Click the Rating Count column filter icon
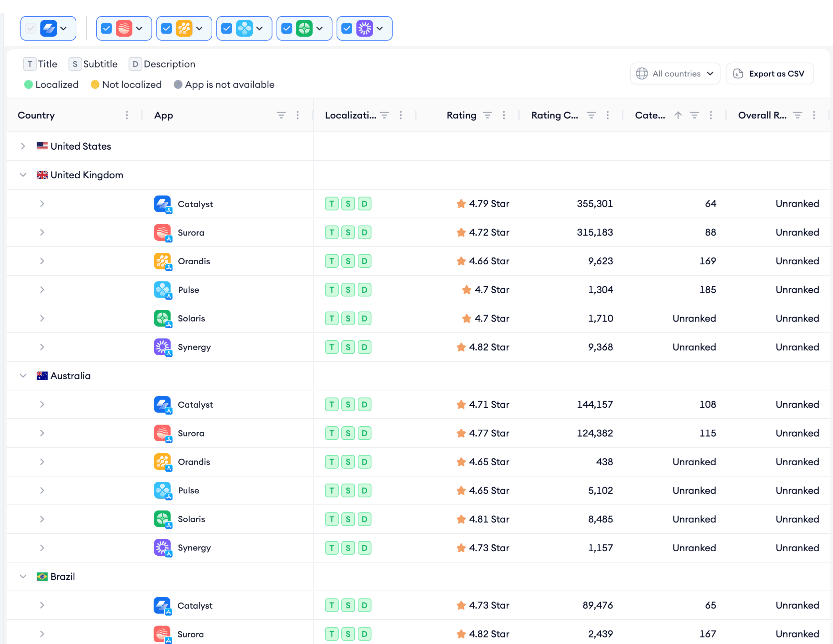Screen dimensions: 833x644 591,115
